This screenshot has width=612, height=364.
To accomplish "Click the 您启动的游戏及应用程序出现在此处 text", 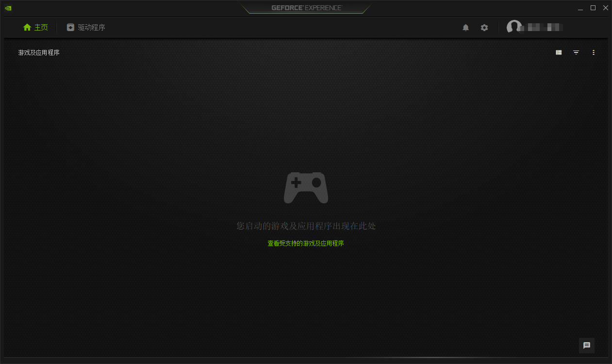I will tap(306, 226).
